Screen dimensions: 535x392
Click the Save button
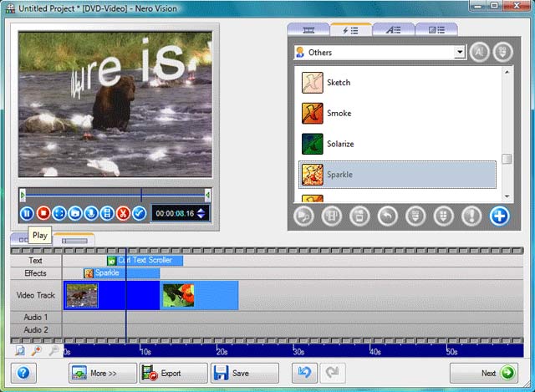coord(244,373)
